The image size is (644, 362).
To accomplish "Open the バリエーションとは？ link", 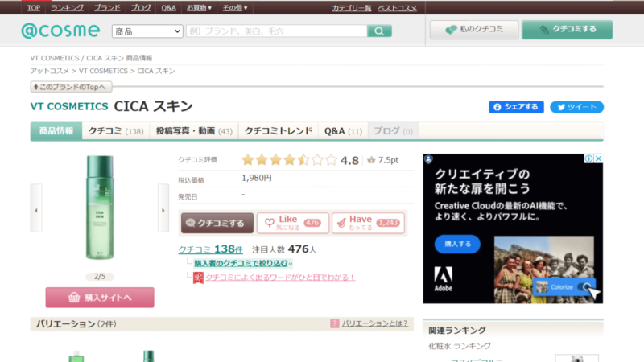I will pyautogui.click(x=375, y=323).
